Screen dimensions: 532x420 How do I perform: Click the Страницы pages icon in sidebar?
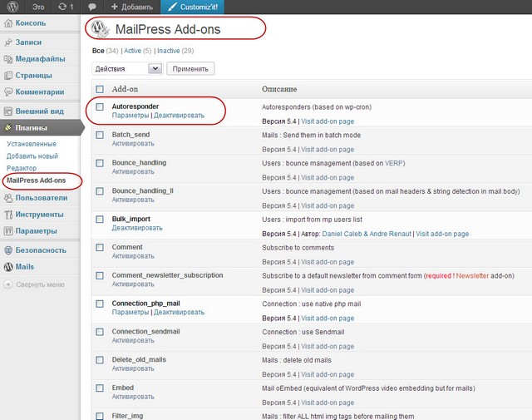(x=8, y=76)
